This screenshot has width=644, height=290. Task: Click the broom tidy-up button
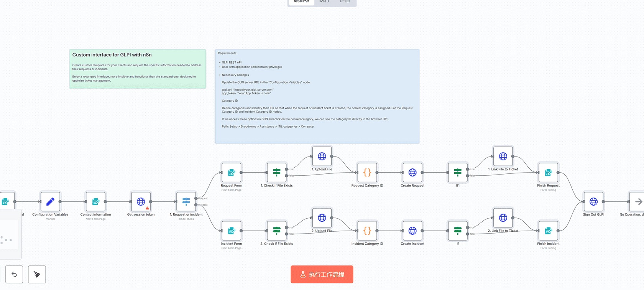[x=37, y=274]
